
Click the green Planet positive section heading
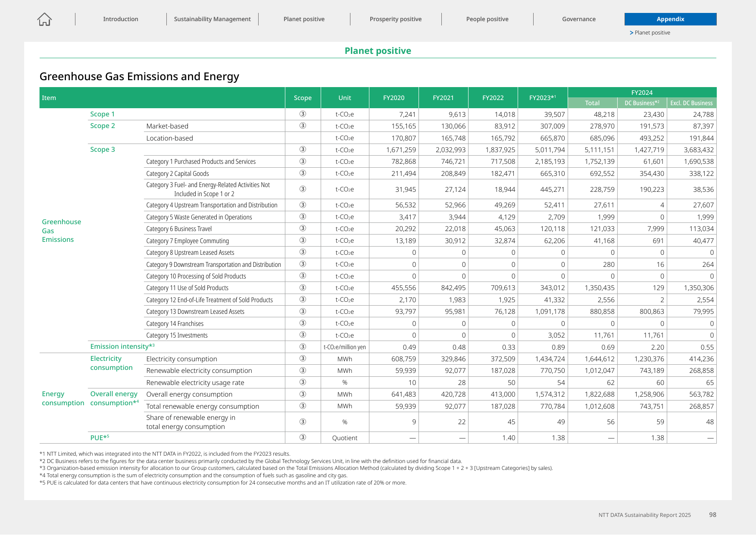(378, 51)
